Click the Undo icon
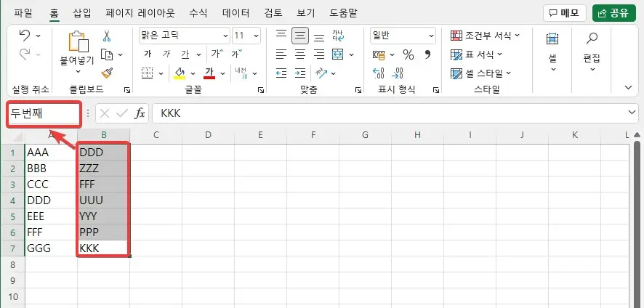644x308 pixels. (25, 36)
